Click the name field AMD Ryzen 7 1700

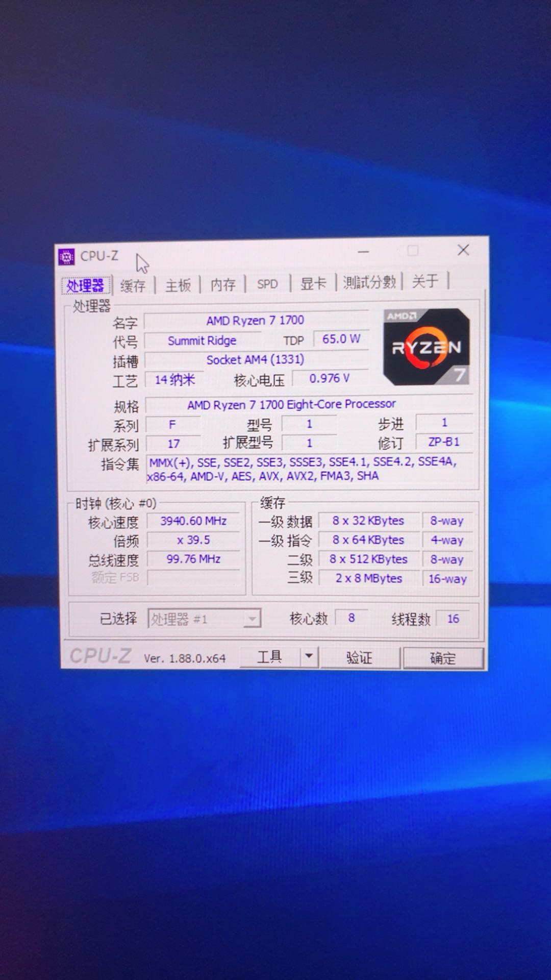point(256,321)
